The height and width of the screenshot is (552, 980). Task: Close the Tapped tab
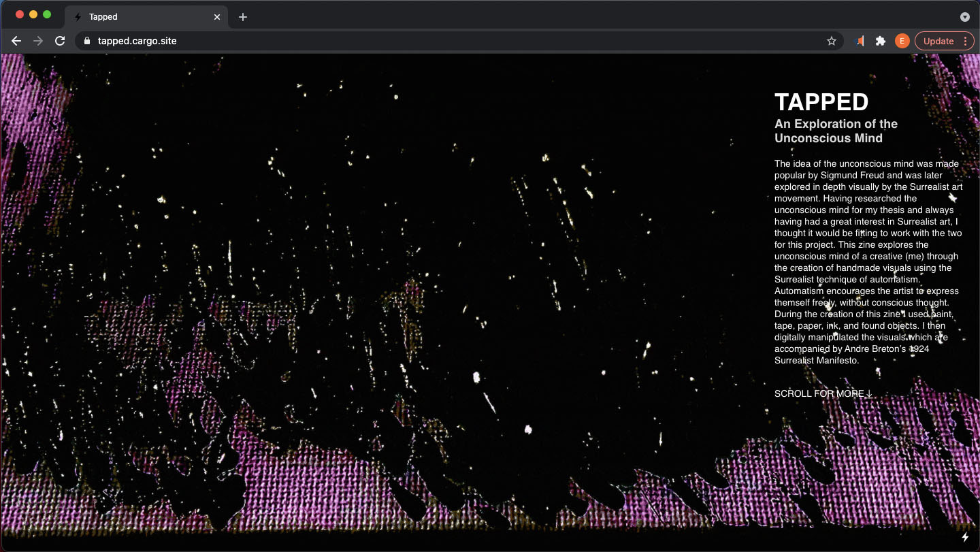[x=217, y=17]
